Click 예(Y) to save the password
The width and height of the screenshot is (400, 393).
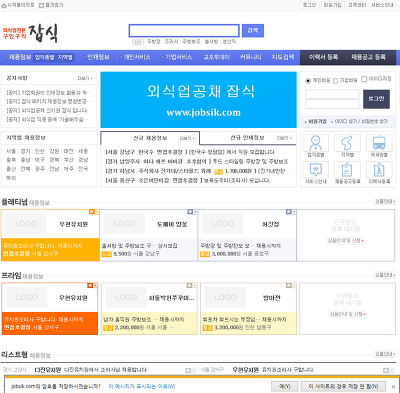[x=284, y=387]
